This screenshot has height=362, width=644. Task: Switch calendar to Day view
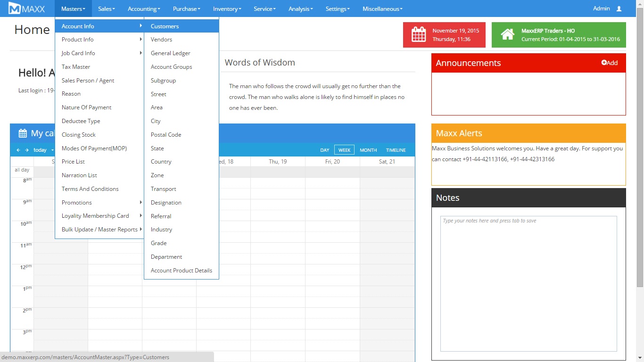coord(324,150)
